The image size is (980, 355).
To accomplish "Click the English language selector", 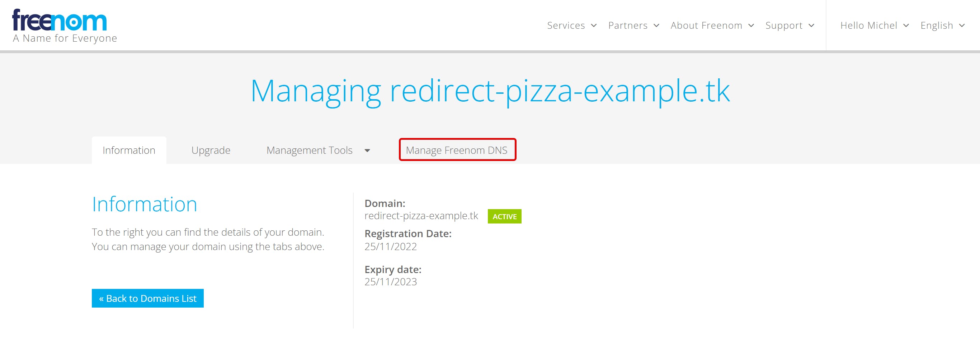I will (x=937, y=26).
